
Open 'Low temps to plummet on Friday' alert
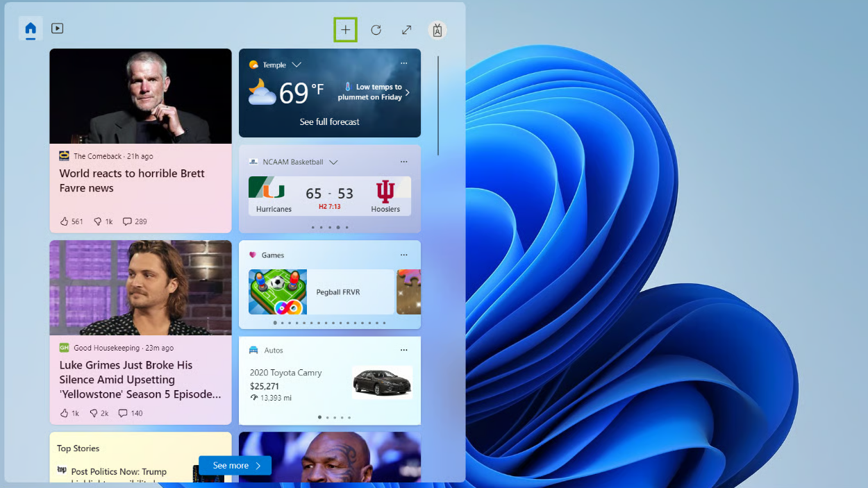(375, 92)
